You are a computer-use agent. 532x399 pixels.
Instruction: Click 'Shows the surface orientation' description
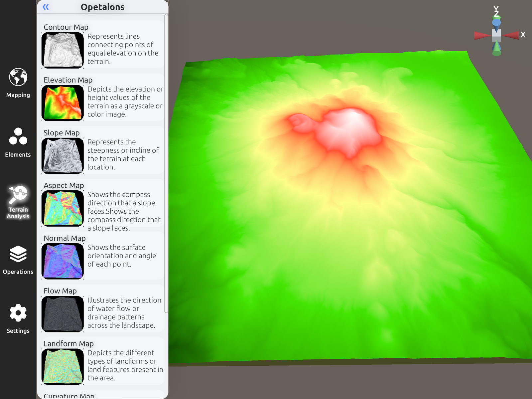coord(122,256)
